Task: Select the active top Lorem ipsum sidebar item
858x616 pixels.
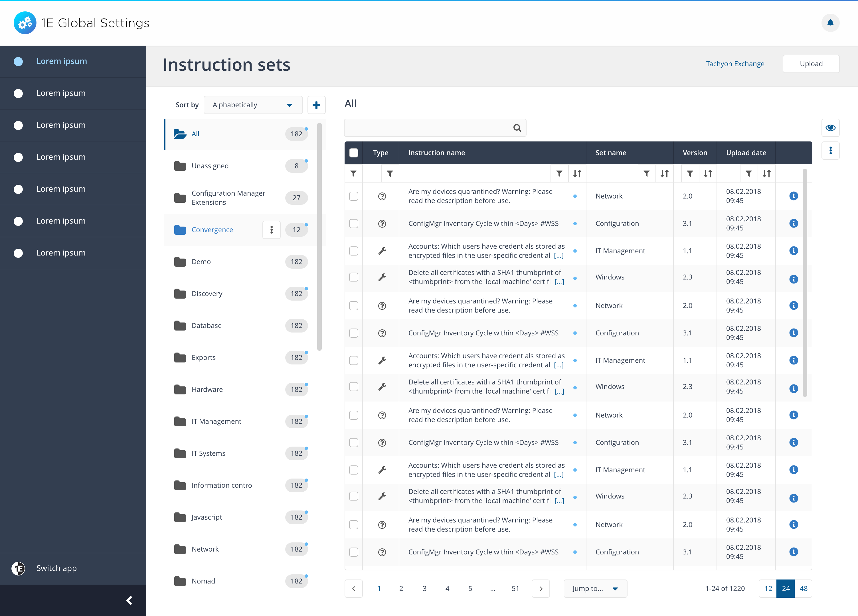Action: tap(73, 61)
